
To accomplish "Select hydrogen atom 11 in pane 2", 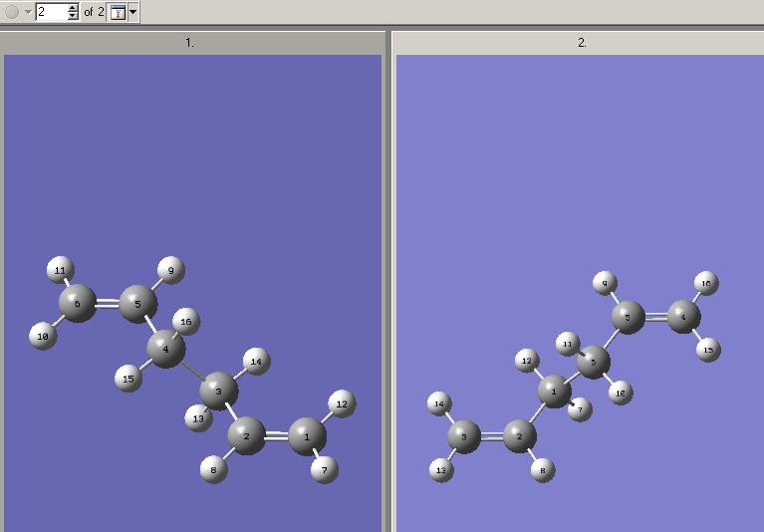I will [568, 344].
